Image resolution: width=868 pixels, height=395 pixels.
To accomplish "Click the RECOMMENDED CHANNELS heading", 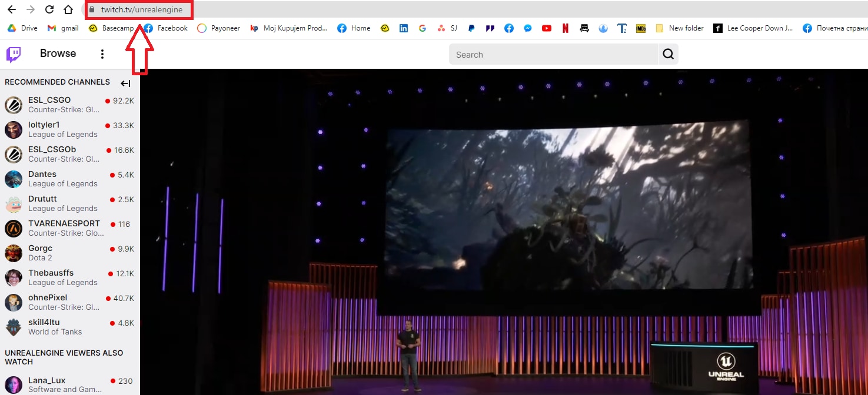I will [57, 82].
